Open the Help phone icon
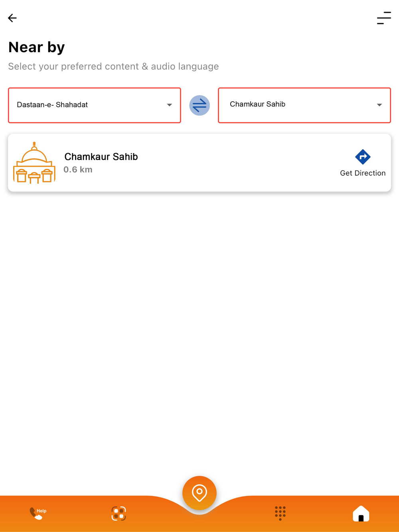Viewport: 399px width, 532px height. (38, 513)
